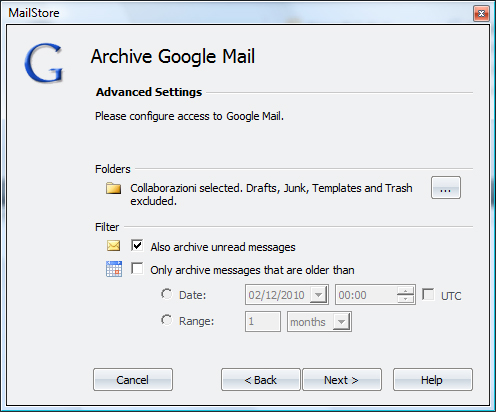Go to previous step with Back

261,380
